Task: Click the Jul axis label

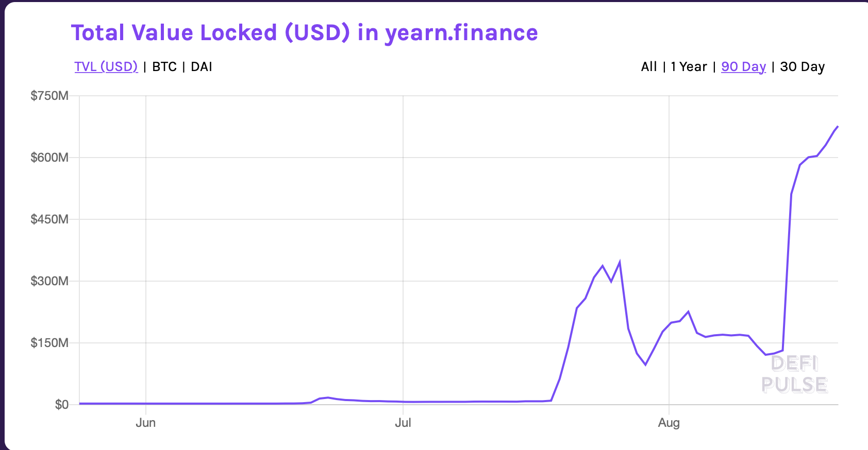Action: [x=403, y=422]
